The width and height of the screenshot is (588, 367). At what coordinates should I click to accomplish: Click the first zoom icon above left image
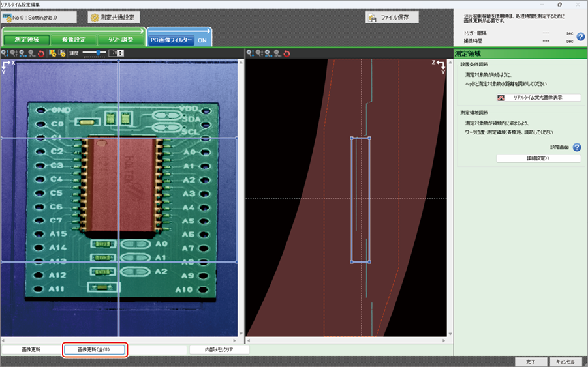coord(5,53)
